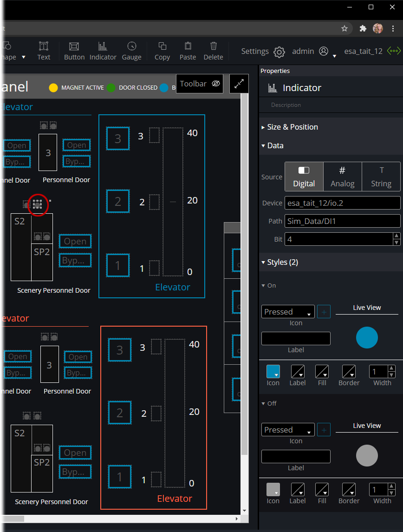This screenshot has width=403, height=532.
Task: Bookmark this page with star icon
Action: click(x=344, y=28)
